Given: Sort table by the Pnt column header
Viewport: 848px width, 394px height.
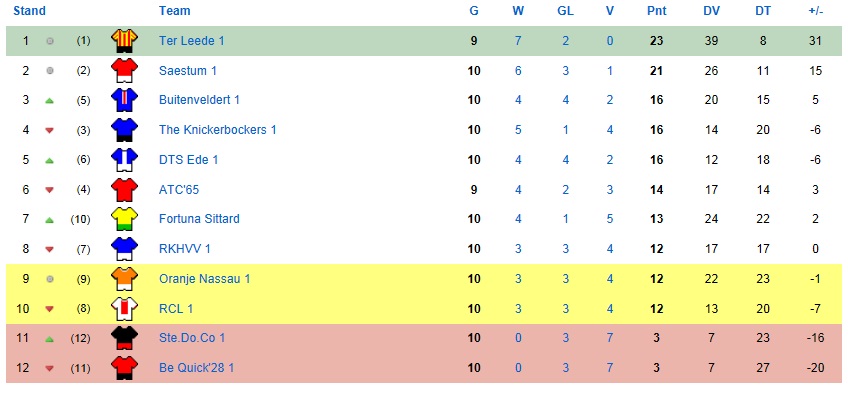Looking at the screenshot, I should [657, 11].
